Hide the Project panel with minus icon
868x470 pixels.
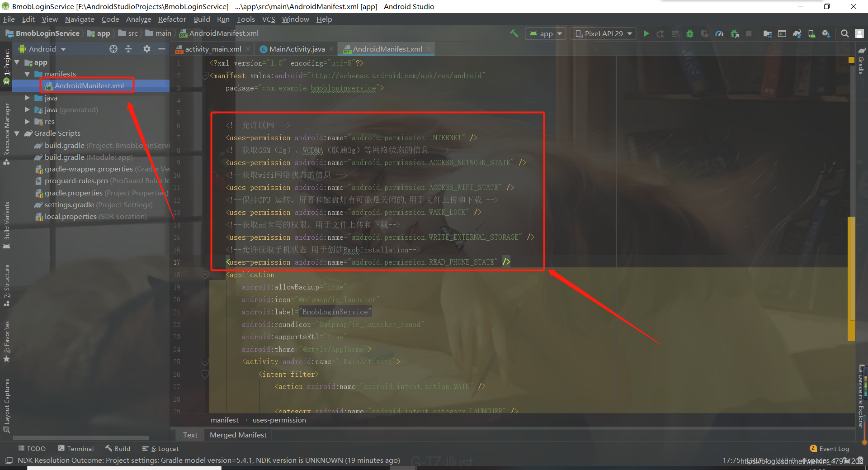click(161, 49)
